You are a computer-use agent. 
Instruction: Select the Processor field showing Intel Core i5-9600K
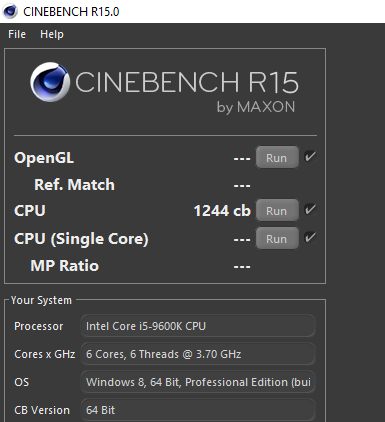coord(198,326)
